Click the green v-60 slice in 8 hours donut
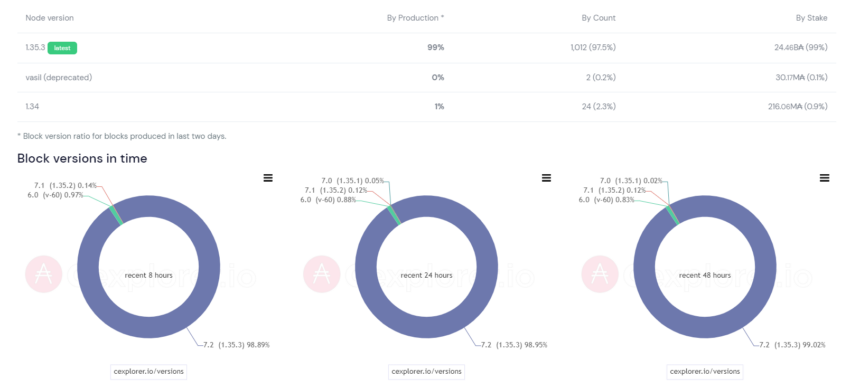 pos(117,214)
